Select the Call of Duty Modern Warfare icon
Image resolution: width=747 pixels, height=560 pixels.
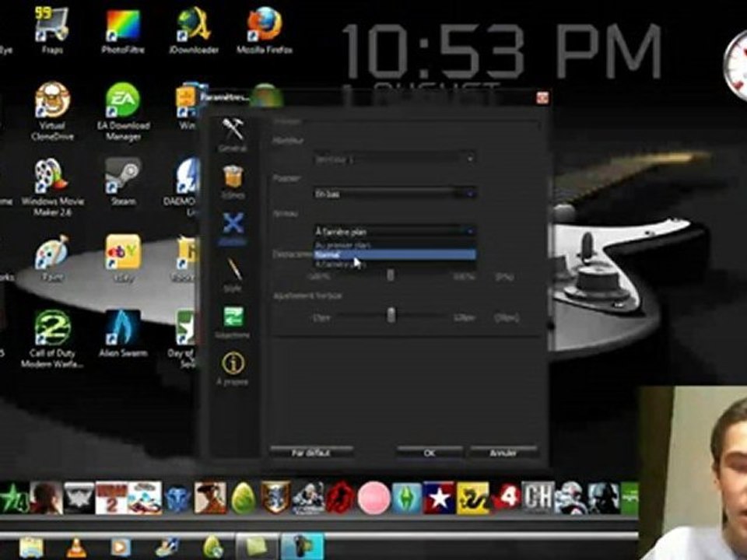tap(52, 339)
